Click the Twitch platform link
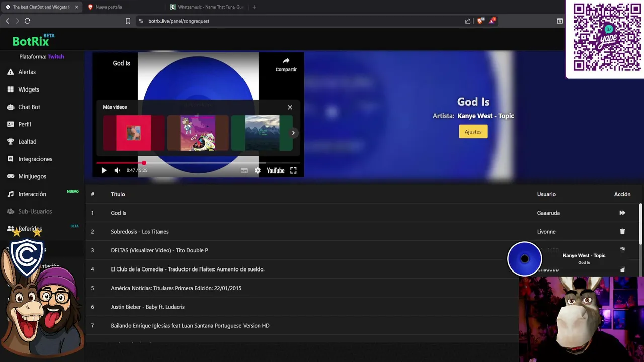 point(56,57)
